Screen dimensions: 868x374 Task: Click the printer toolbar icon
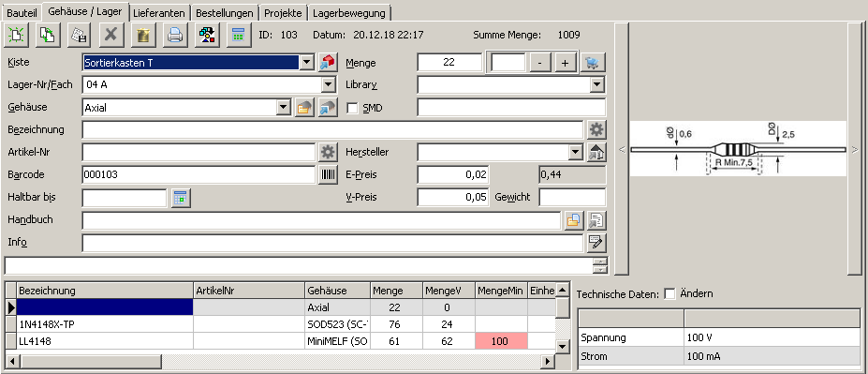[x=175, y=35]
